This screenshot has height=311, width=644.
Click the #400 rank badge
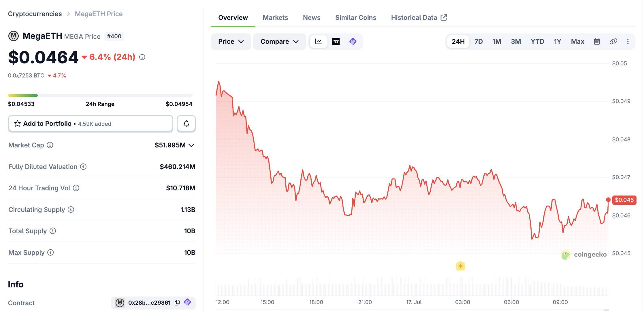coord(114,36)
